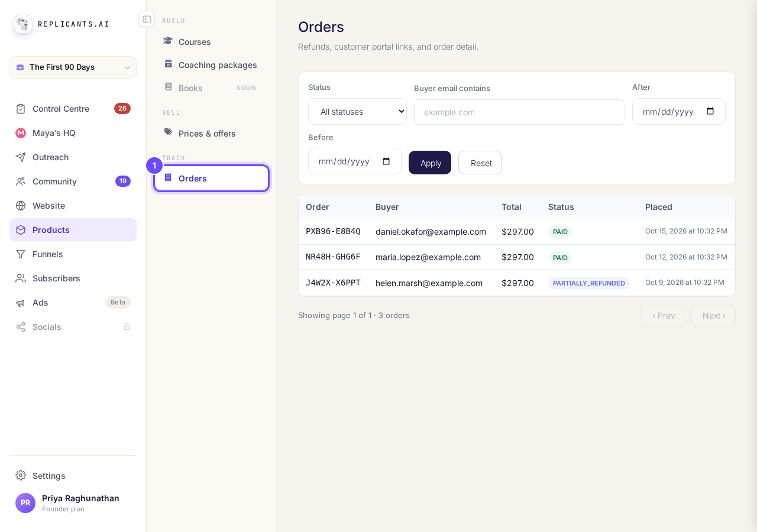Click the Community people icon
The image size is (757, 532).
click(21, 181)
